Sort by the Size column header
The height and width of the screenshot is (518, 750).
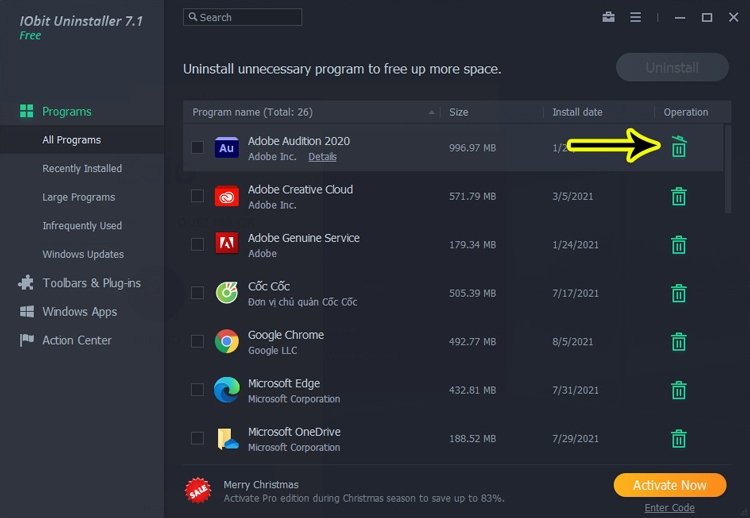pyautogui.click(x=458, y=112)
